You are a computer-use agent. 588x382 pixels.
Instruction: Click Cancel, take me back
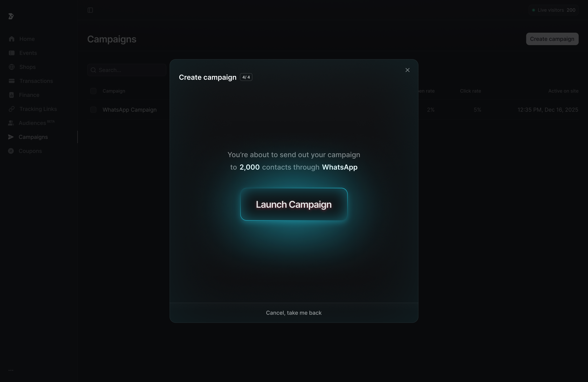pyautogui.click(x=294, y=313)
